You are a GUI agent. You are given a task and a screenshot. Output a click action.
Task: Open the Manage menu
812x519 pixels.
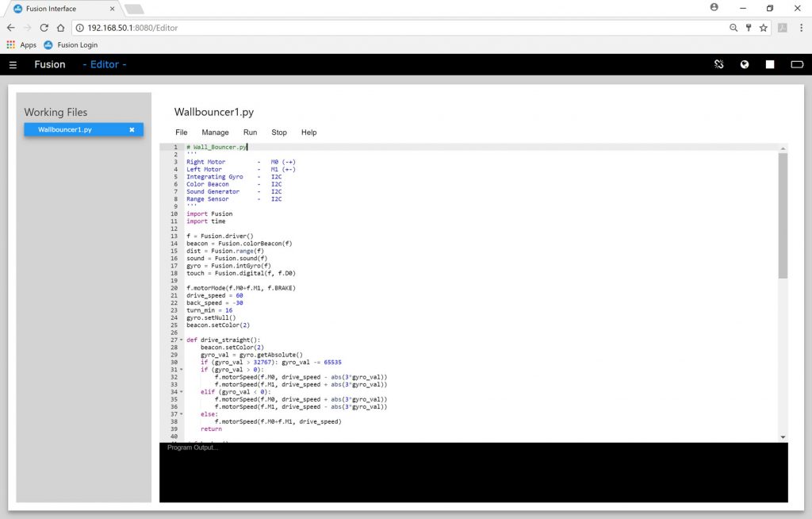click(x=215, y=133)
